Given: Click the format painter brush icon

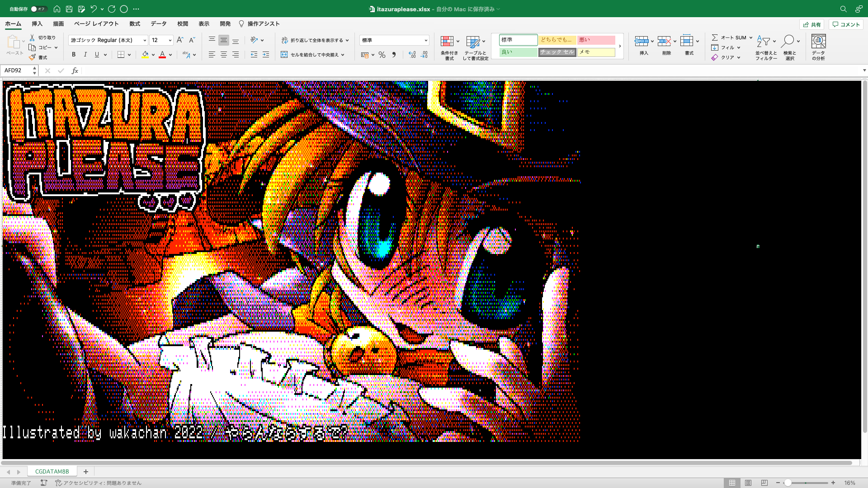Looking at the screenshot, I should (32, 57).
